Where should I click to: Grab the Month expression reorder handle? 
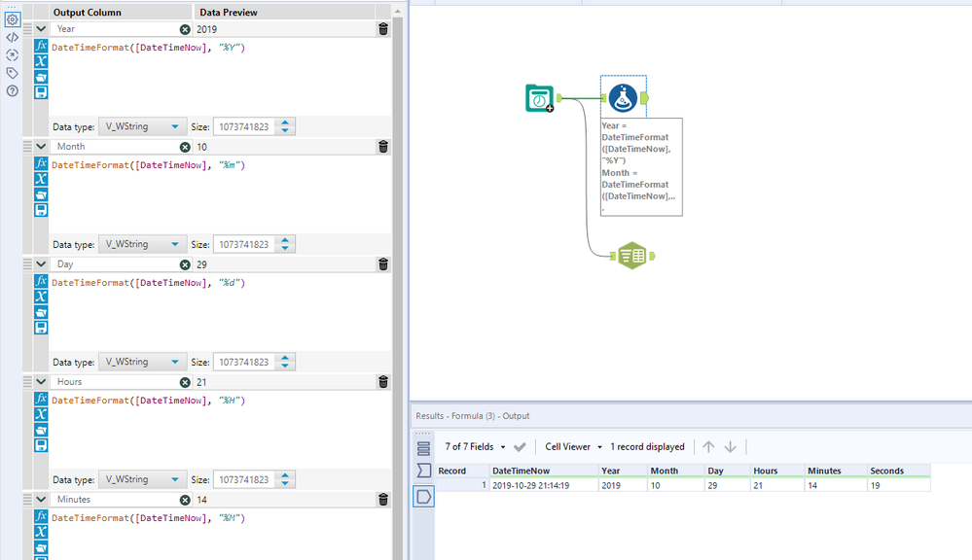27,146
